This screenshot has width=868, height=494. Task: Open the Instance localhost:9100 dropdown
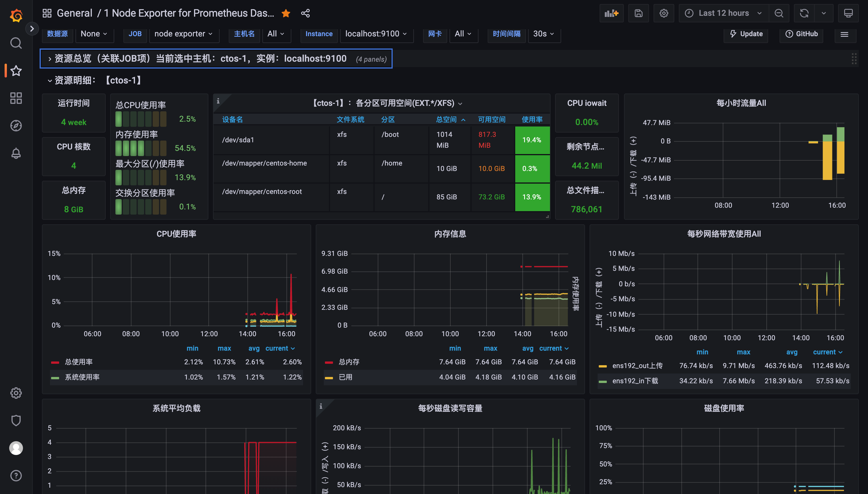pyautogui.click(x=377, y=34)
